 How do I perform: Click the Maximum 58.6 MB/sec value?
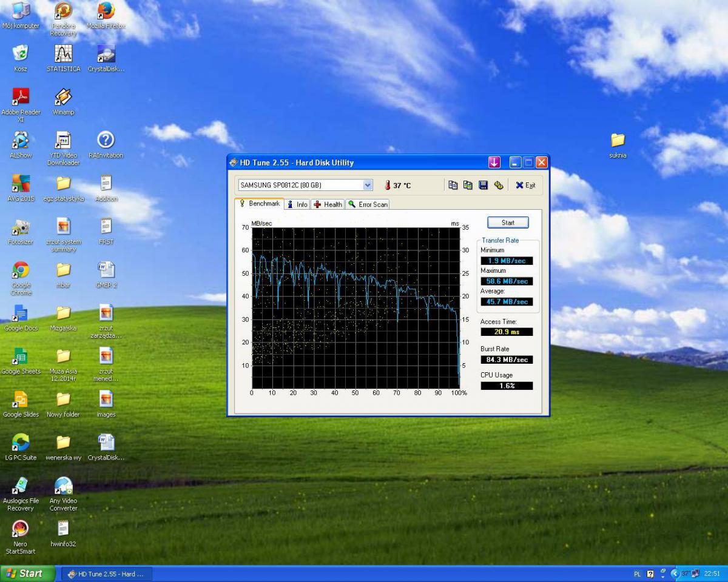(507, 281)
